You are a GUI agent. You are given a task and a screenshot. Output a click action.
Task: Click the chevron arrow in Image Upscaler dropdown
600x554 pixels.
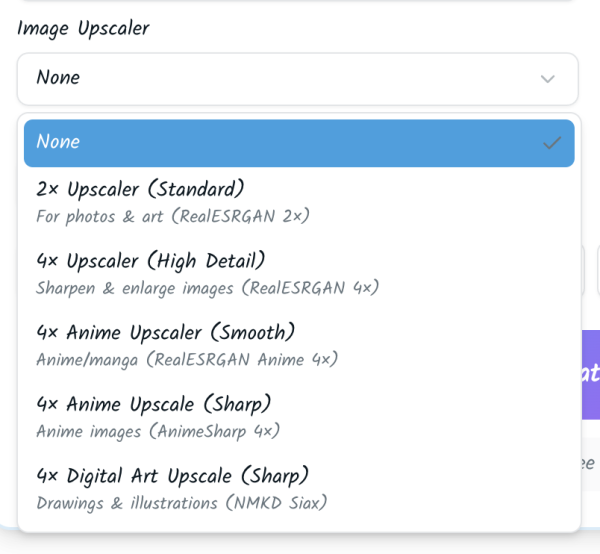(x=547, y=79)
